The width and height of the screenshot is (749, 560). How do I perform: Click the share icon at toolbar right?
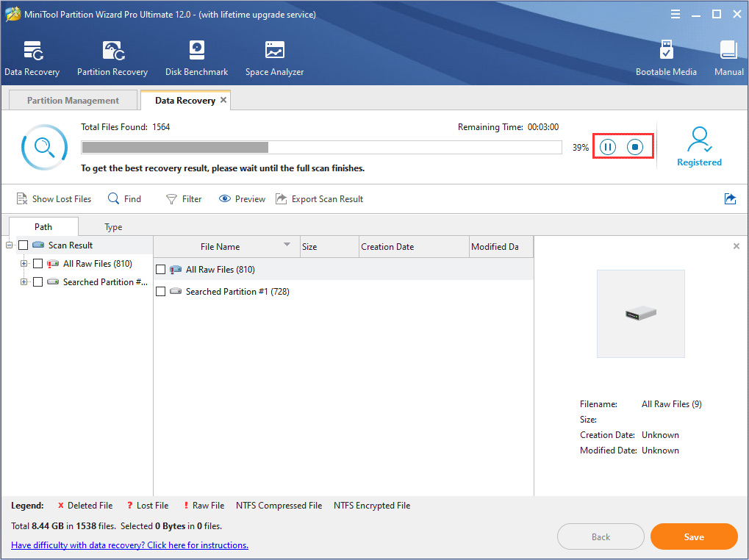tap(730, 198)
